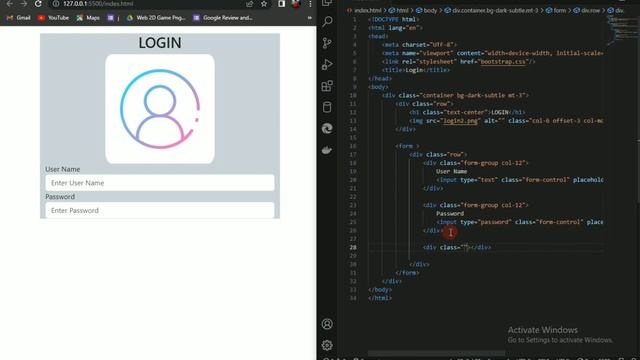Click the editor horizontal scrollbar

click(436, 353)
